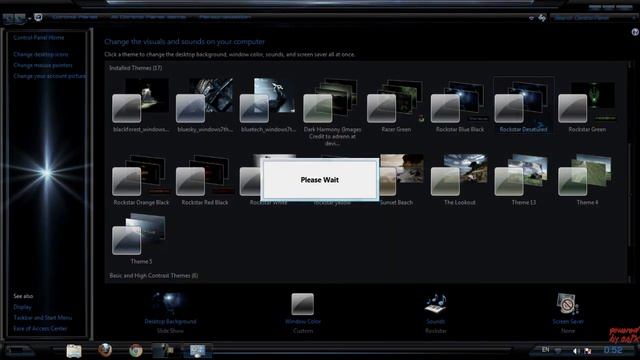Click the Personalization breadcrumb
Screen dimensions: 640x360
pyautogui.click(x=224, y=17)
